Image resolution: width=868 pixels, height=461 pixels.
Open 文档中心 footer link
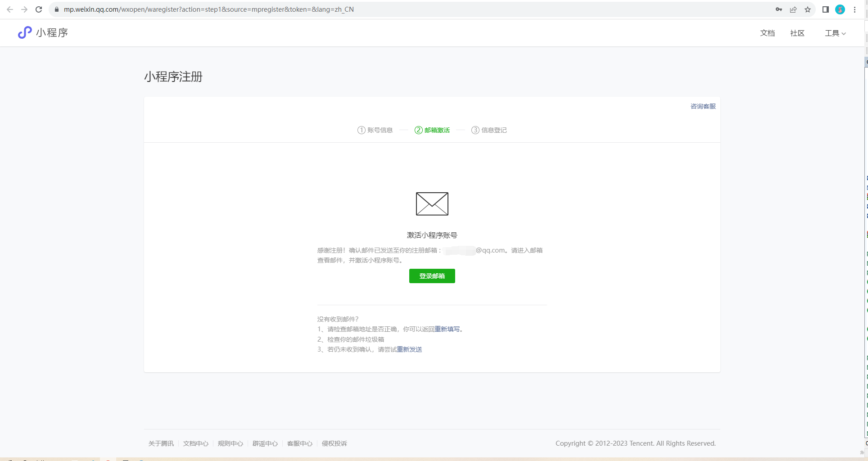[x=196, y=443]
